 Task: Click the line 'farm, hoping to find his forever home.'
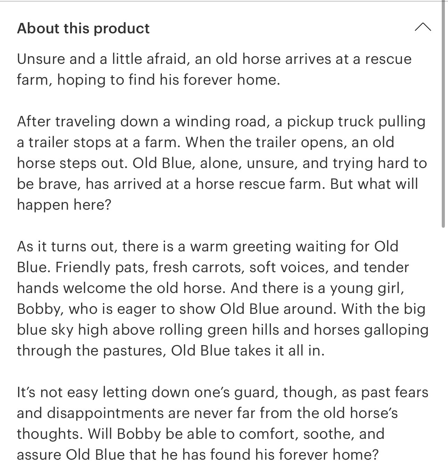pyautogui.click(x=149, y=80)
